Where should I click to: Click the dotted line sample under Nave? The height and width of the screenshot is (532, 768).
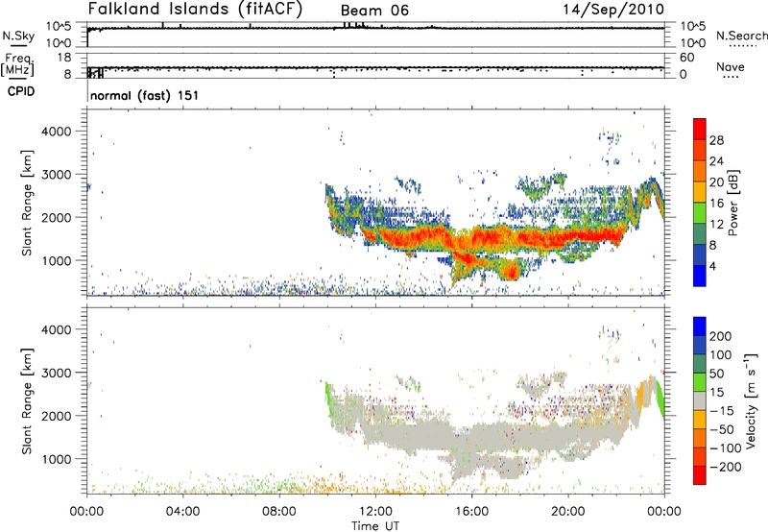731,78
